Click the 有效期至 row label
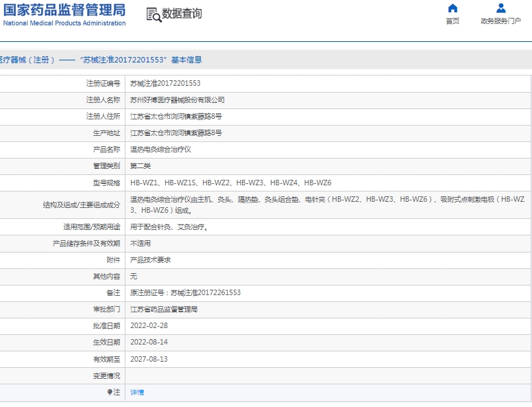The image size is (532, 407). pos(106,359)
